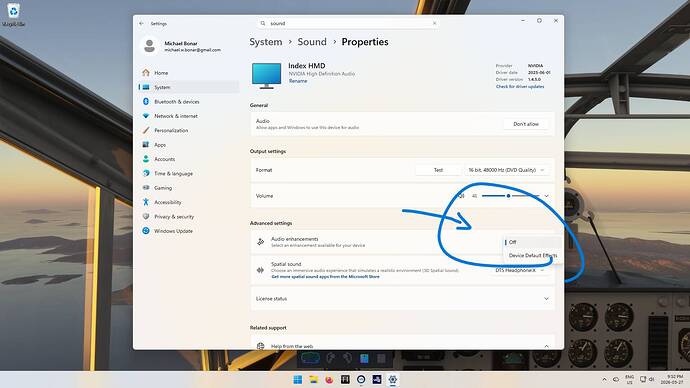The image size is (690, 388).
Task: Click inside the Settings search field
Action: (348, 23)
